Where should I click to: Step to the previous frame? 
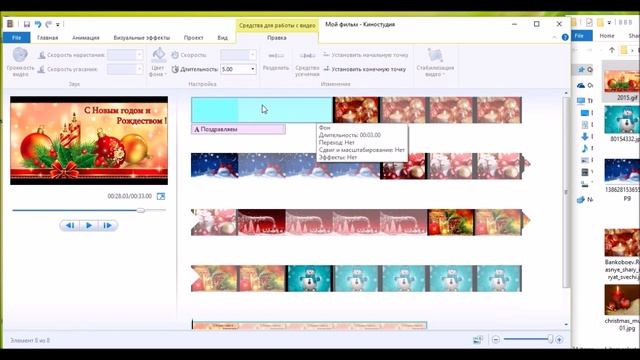coord(70,225)
